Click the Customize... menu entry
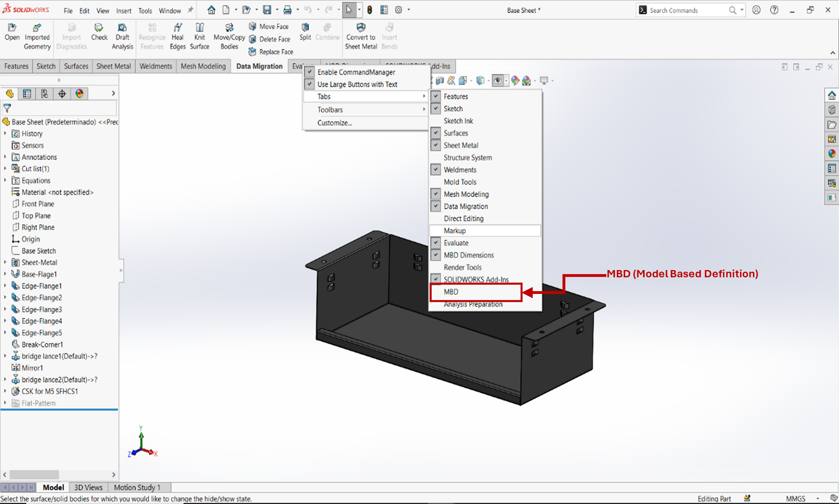 pyautogui.click(x=334, y=123)
